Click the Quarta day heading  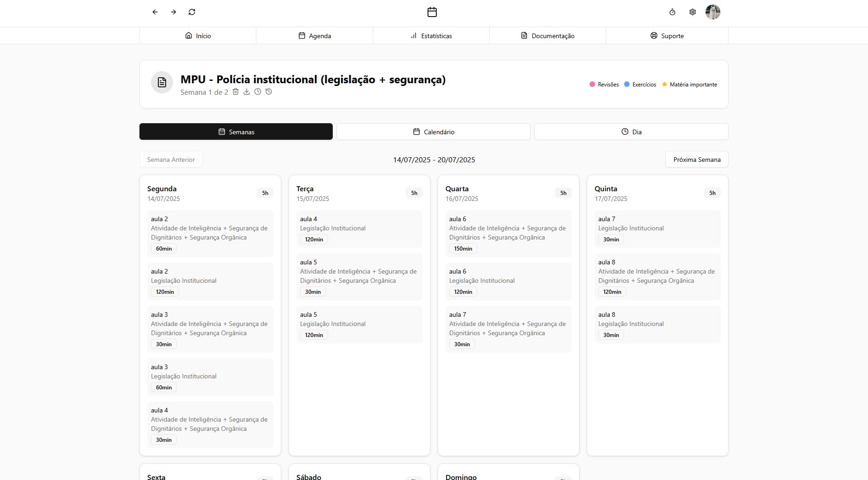[457, 189]
